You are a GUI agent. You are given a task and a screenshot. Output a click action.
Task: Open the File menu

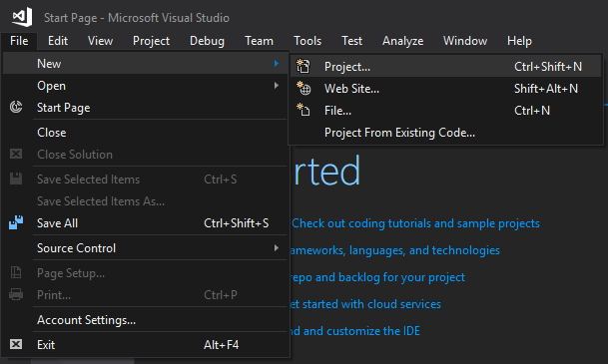click(x=19, y=41)
